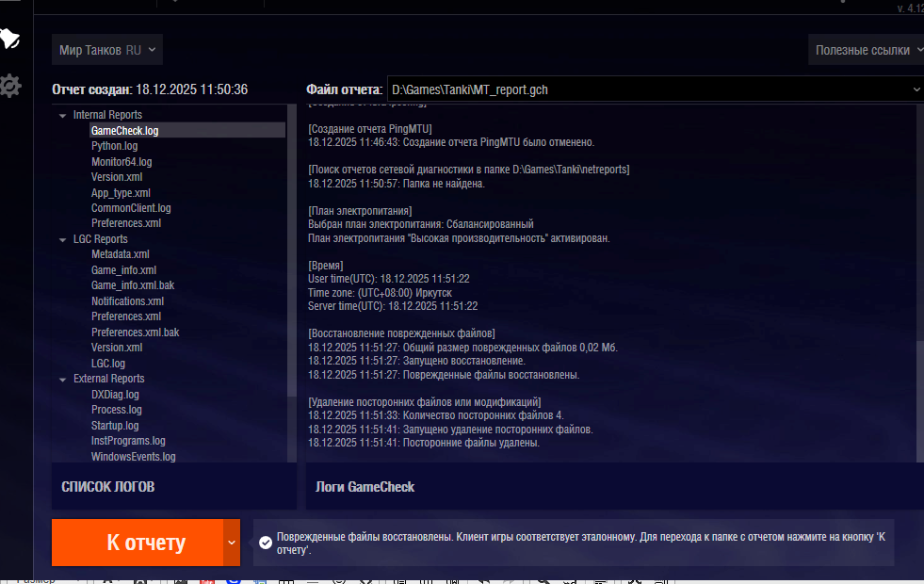The image size is (924, 584).
Task: Click the External Reports label
Action: pyautogui.click(x=108, y=379)
